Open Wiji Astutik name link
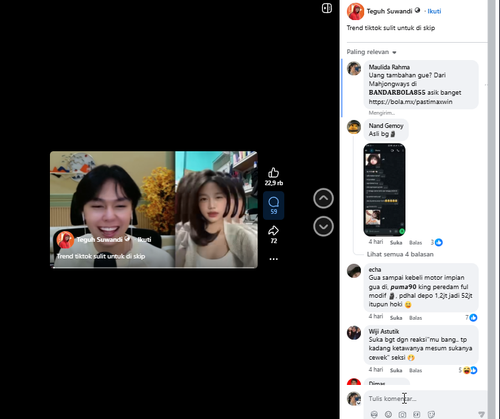This screenshot has height=419, width=500. 384,331
